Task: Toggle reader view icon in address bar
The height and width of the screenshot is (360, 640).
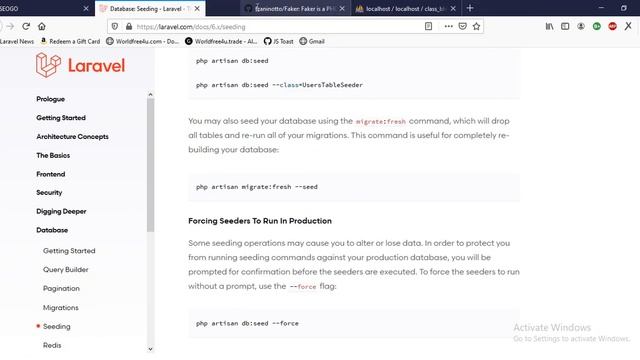Action: point(428,26)
